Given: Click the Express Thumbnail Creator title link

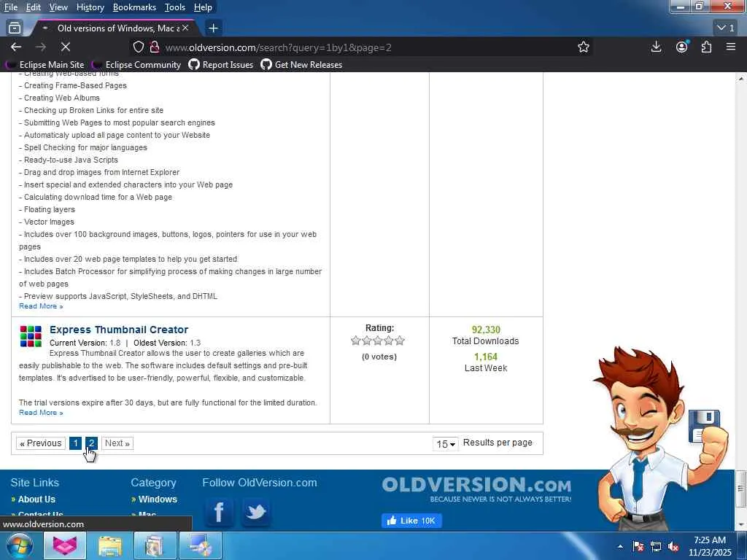Looking at the screenshot, I should [119, 330].
